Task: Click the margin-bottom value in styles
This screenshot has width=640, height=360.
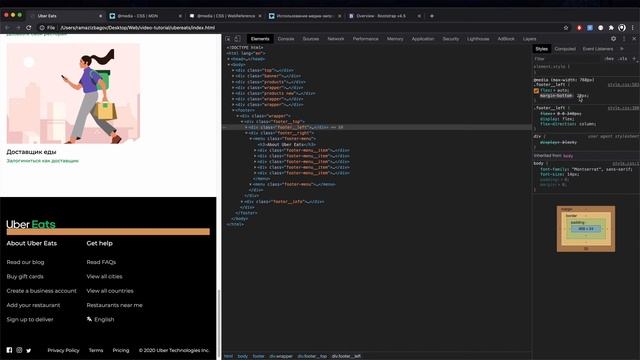Action: 582,96
